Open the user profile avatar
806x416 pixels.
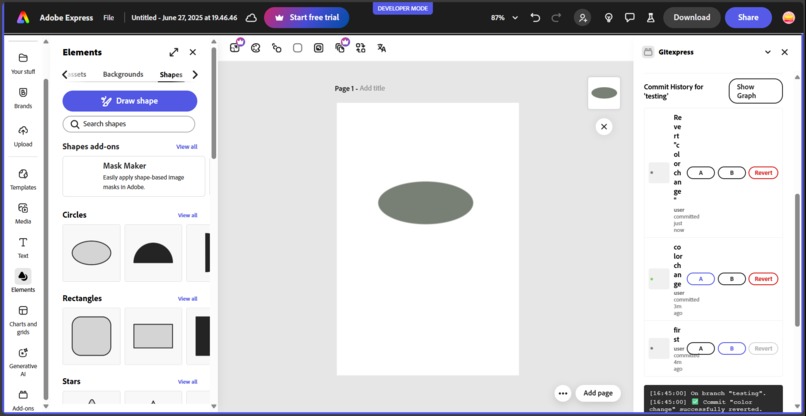pos(789,17)
